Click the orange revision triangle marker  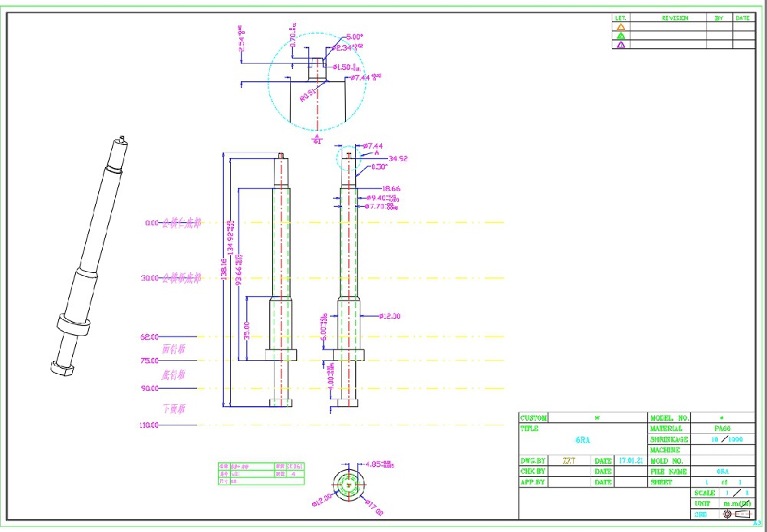(x=621, y=26)
